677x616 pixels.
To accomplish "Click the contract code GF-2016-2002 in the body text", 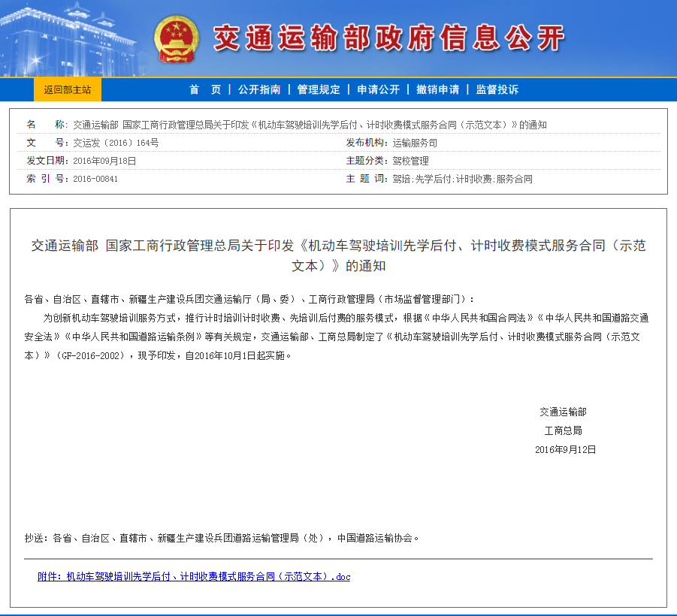I will [90, 355].
